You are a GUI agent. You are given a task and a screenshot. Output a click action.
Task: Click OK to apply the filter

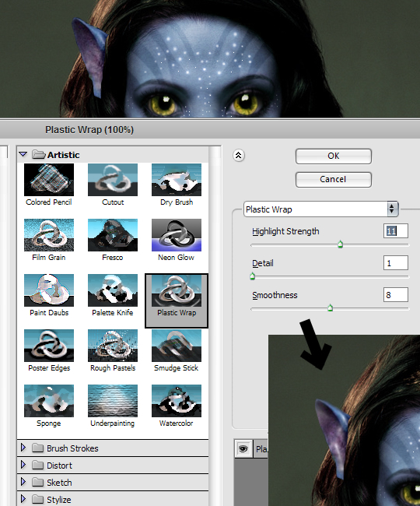(x=334, y=156)
